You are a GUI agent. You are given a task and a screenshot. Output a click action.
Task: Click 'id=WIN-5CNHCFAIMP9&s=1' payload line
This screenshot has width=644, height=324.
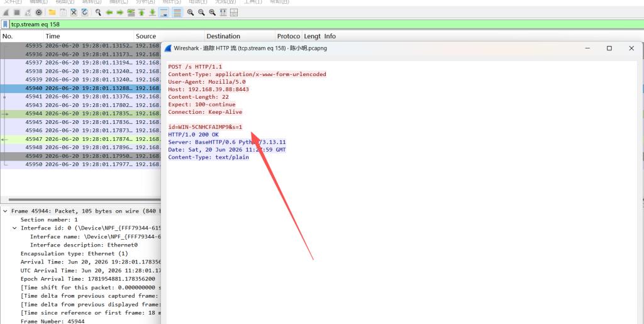point(205,127)
